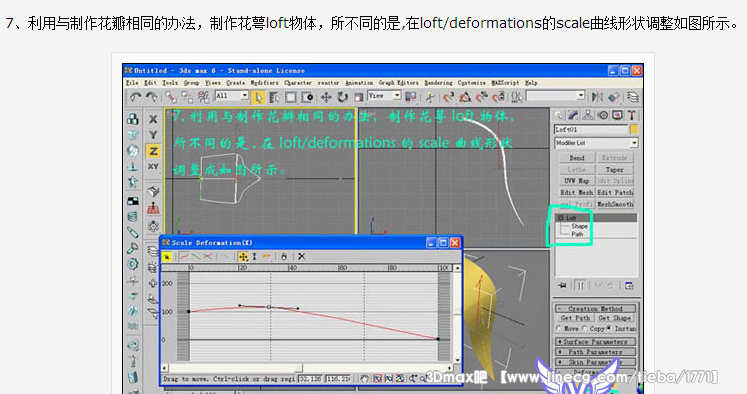This screenshot has height=394, width=747.
Task: Select the Move radio button
Action: (x=559, y=328)
